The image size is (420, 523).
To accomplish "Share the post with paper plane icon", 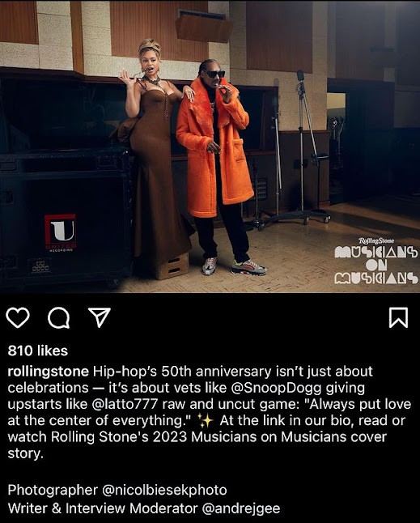I will [100, 317].
